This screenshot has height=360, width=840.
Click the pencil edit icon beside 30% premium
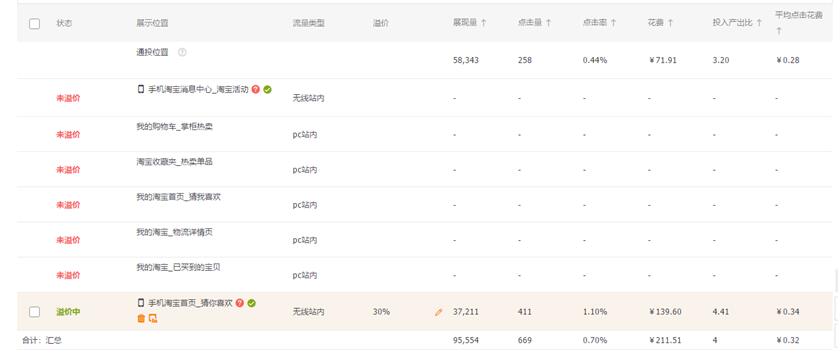click(439, 312)
